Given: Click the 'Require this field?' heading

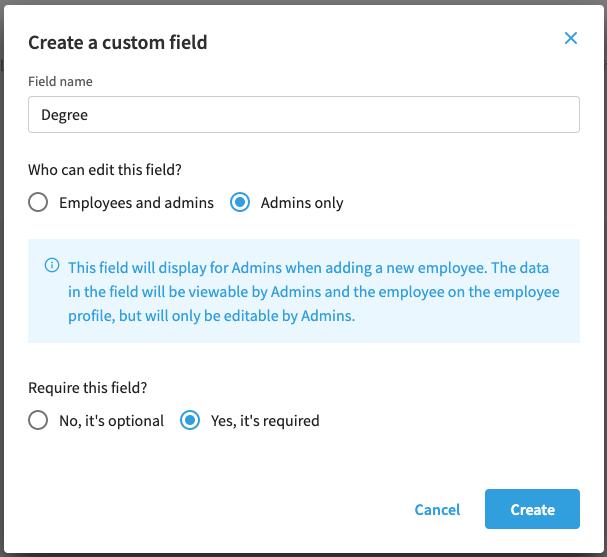Looking at the screenshot, I should tap(88, 388).
